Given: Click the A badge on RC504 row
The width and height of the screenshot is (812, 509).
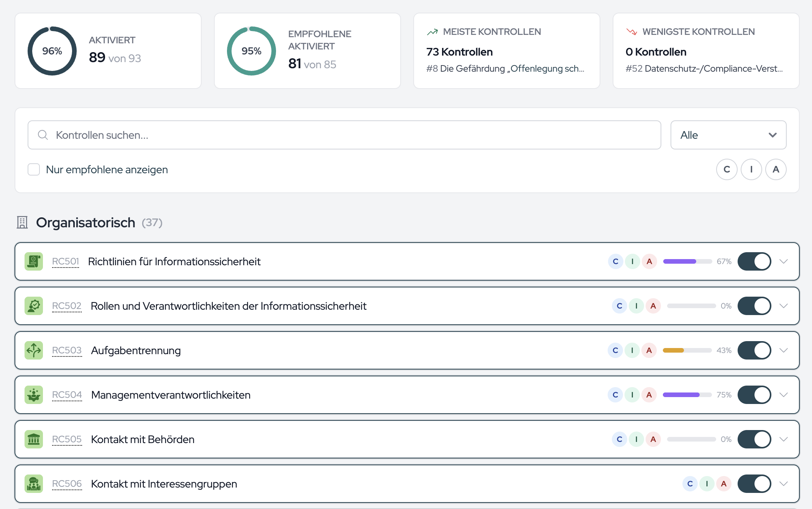Looking at the screenshot, I should tap(649, 395).
